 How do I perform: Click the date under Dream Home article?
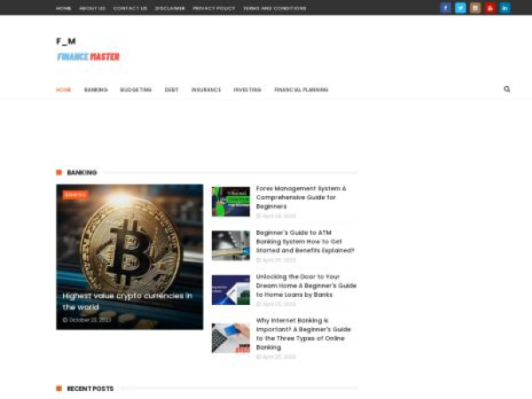coord(276,304)
